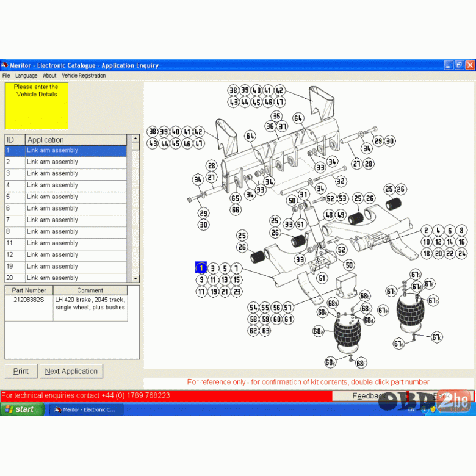The image size is (476, 476).
Task: Click callout 65 in the diagram
Action: tap(236, 198)
